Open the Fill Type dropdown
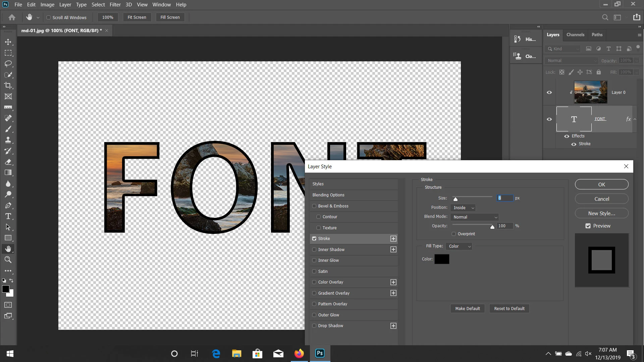644x362 pixels. (x=459, y=246)
